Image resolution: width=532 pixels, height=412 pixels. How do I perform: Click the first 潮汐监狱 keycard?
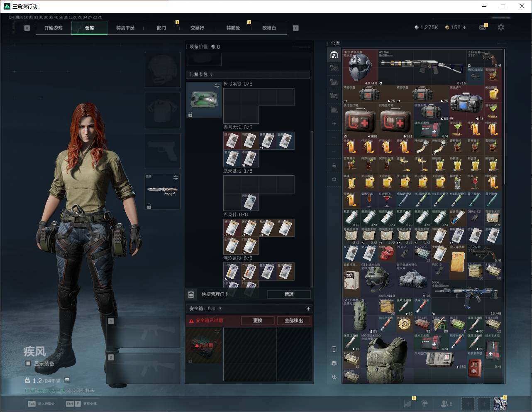(x=232, y=272)
